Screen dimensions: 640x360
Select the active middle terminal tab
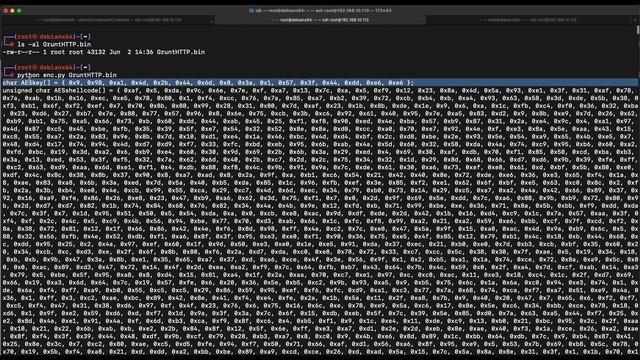point(320,20)
